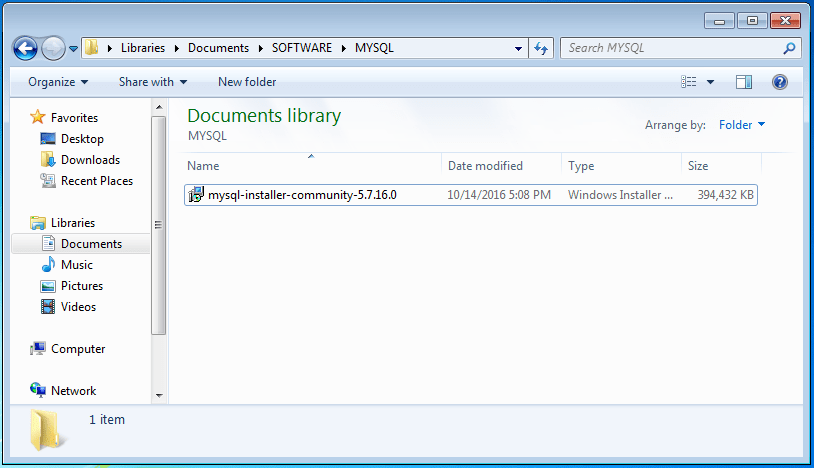Screen dimensions: 814x468
Task: Sort by the Name column header
Action: [x=313, y=166]
